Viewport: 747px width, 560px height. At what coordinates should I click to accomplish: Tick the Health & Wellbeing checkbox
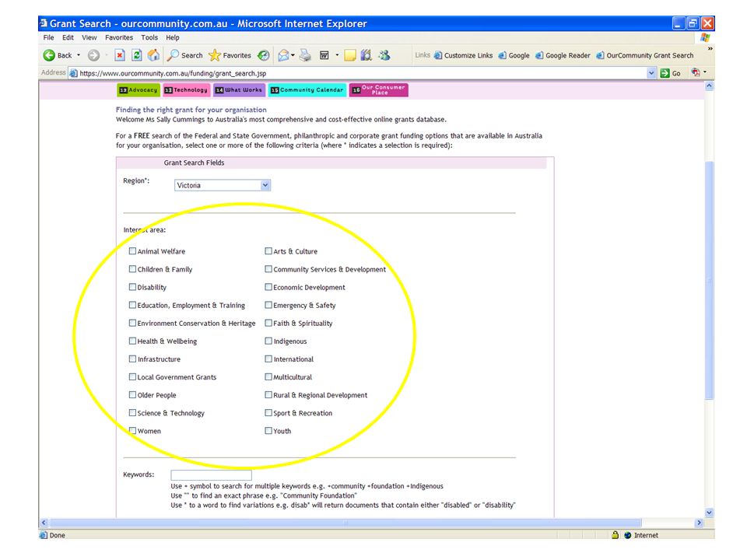[132, 341]
